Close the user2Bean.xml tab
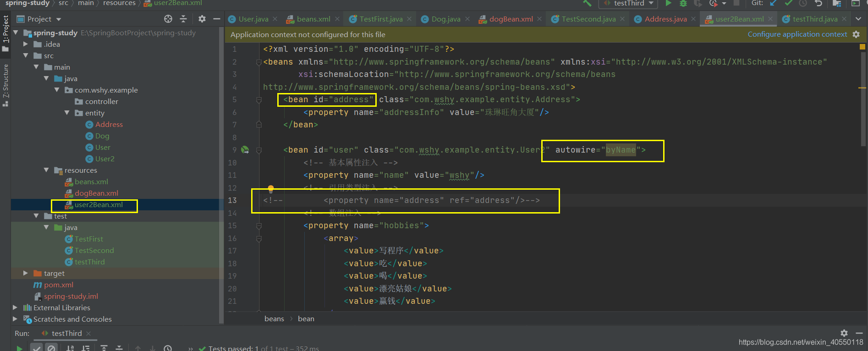 point(770,19)
